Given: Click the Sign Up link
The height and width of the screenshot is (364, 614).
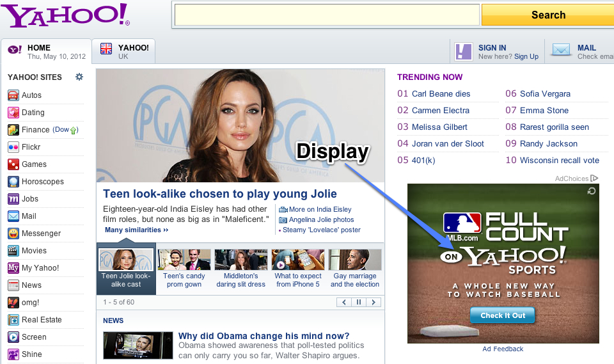Looking at the screenshot, I should [526, 57].
